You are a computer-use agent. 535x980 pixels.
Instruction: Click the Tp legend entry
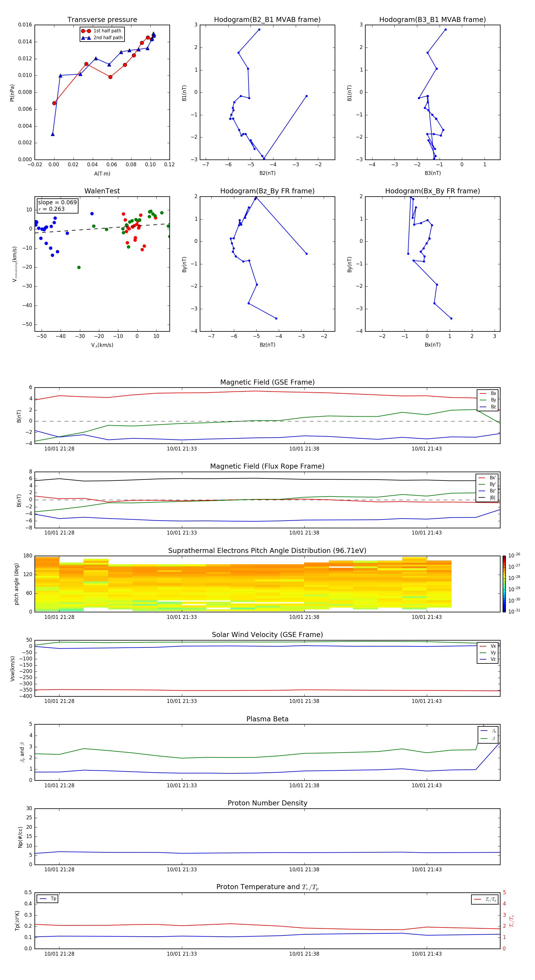click(48, 899)
